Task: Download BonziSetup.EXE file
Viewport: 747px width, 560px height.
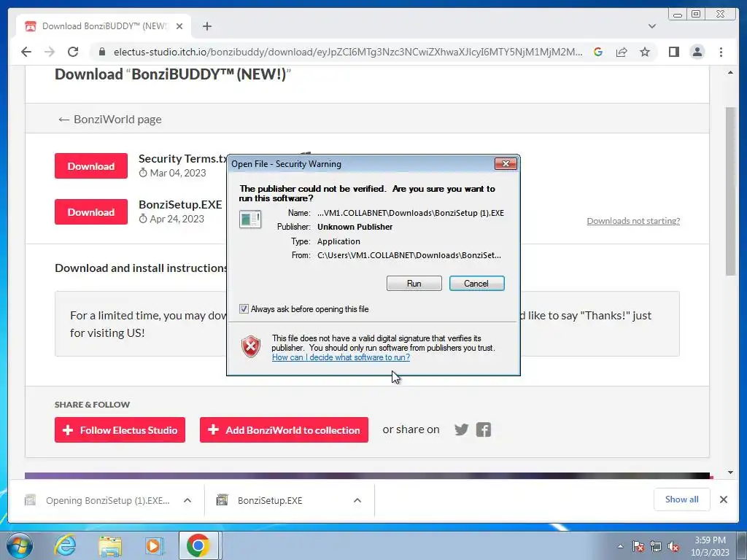Action: pos(91,212)
